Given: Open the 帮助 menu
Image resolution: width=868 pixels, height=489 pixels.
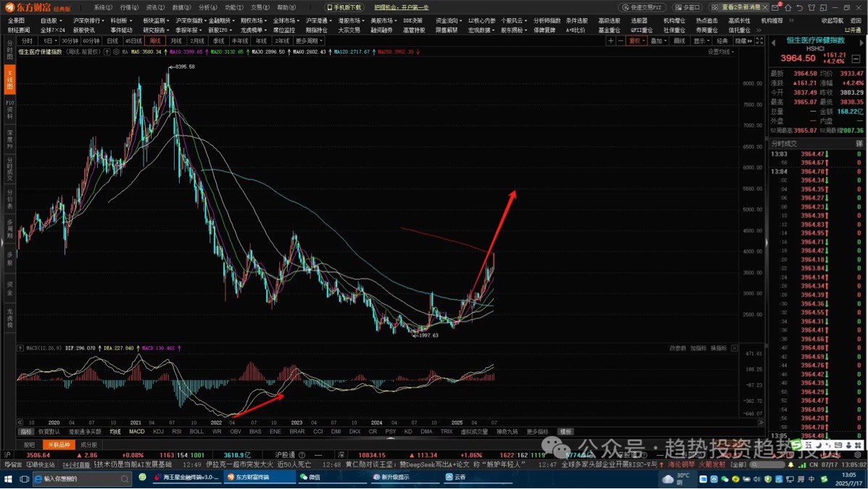Looking at the screenshot, I should (286, 7).
